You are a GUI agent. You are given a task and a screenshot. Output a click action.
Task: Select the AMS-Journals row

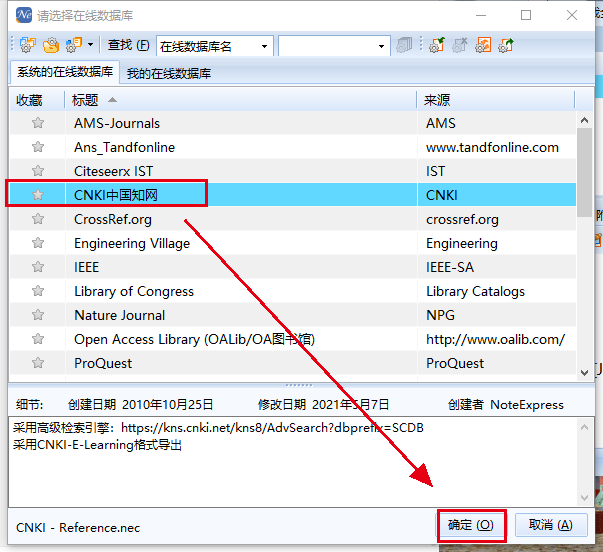pos(293,123)
